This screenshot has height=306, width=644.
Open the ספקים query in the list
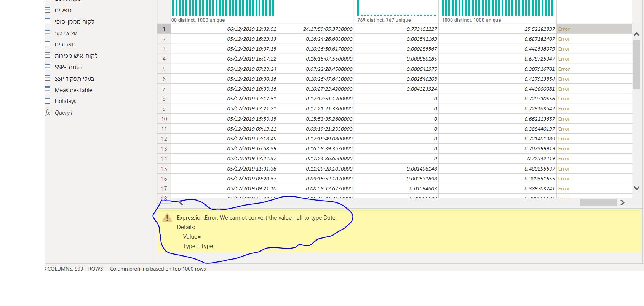pos(63,10)
